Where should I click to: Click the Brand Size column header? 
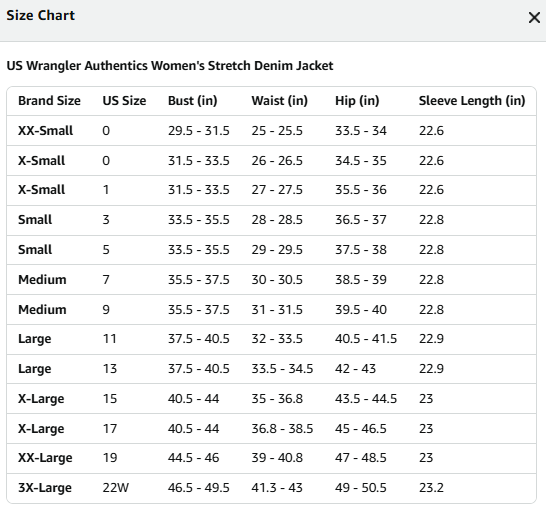pos(49,101)
